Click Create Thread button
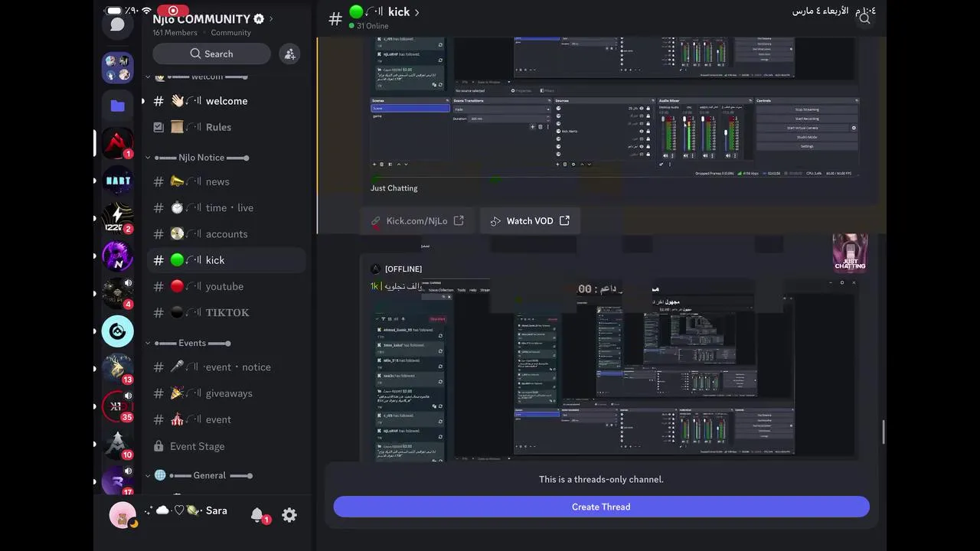The image size is (980, 551). point(601,507)
